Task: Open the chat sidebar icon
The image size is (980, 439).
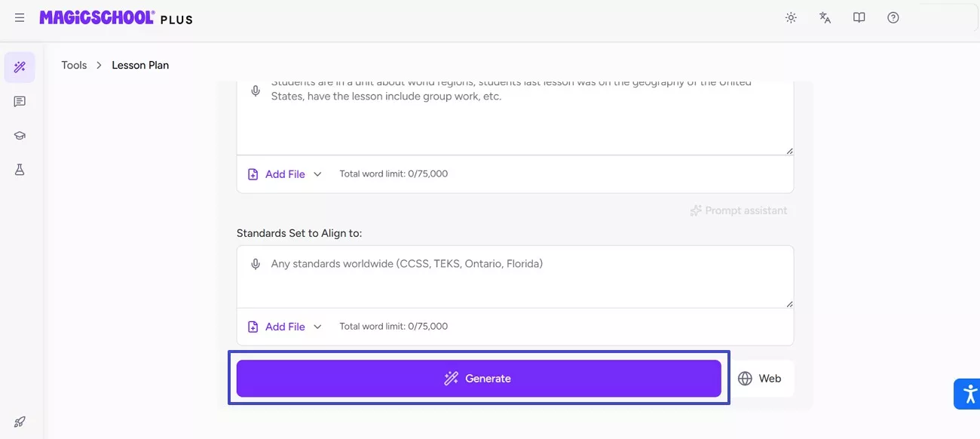Action: coord(20,101)
